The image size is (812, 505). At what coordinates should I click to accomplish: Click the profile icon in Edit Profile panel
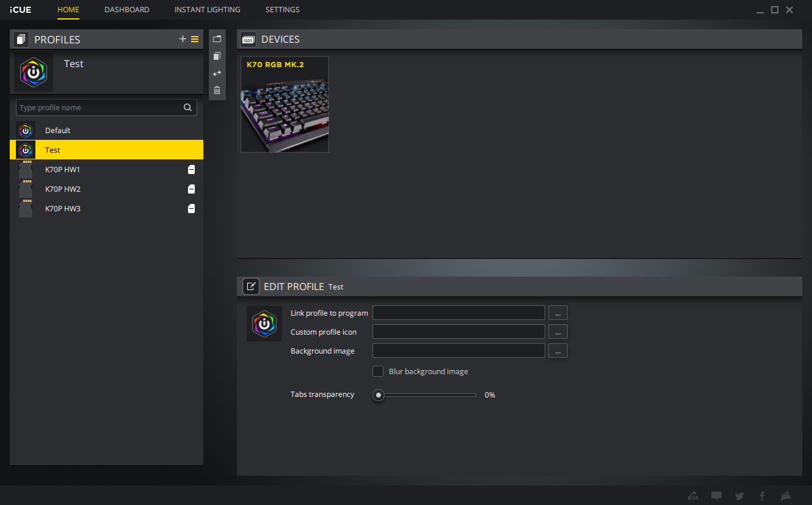[264, 324]
